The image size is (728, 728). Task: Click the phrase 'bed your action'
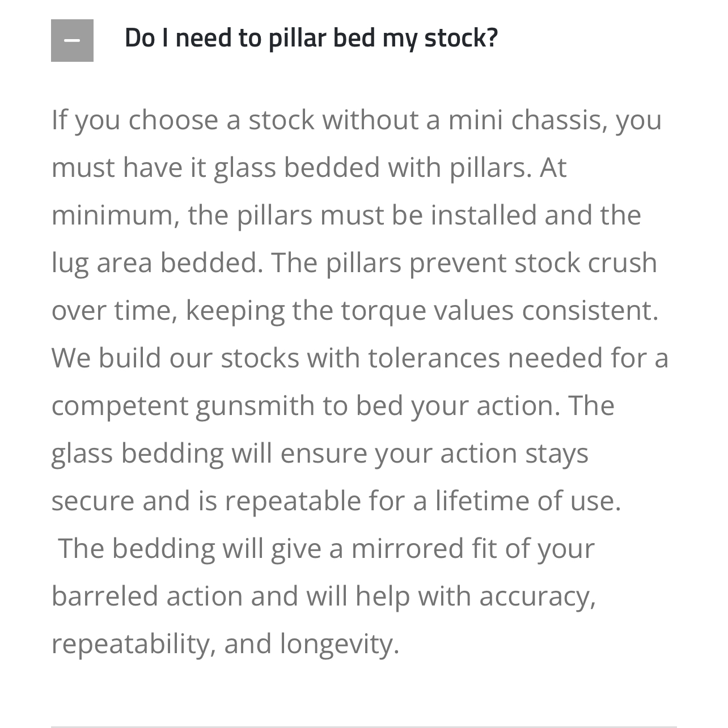[458, 406]
